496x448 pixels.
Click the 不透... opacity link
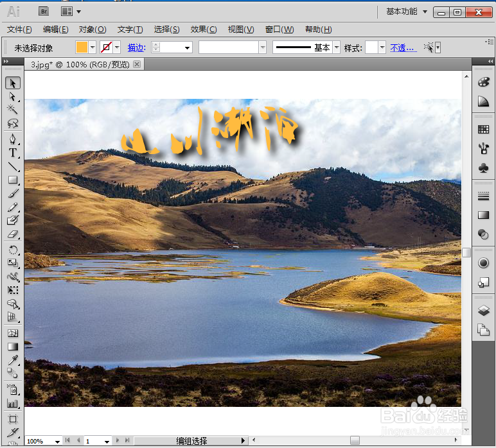(403, 48)
